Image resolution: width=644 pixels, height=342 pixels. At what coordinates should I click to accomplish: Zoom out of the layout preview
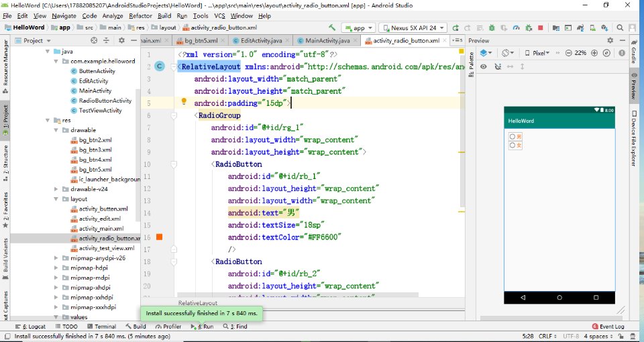click(568, 53)
